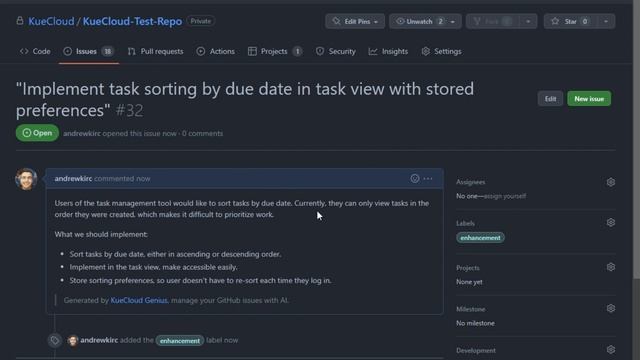Open the Unwatch dropdown
Screen dimensions: 640x360
point(425,21)
